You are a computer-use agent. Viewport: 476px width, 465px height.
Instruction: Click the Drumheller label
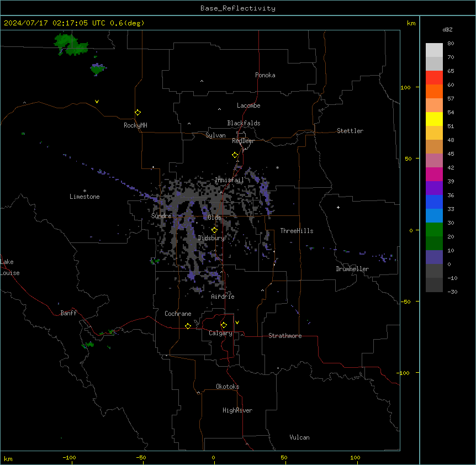coord(352,269)
